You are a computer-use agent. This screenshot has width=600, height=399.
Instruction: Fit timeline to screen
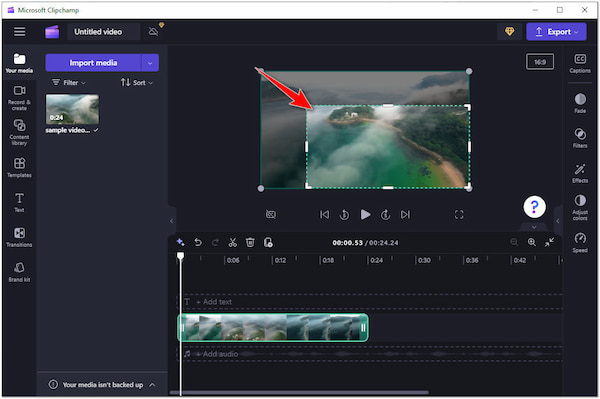(x=549, y=242)
